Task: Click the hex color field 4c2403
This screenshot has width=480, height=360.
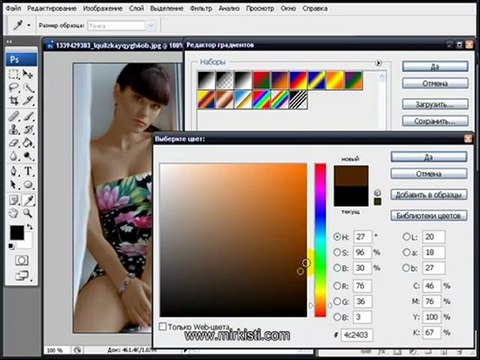Action: tap(356, 335)
